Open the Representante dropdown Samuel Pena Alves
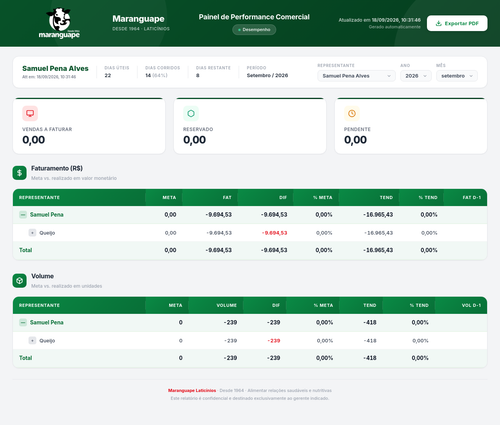Screen dimensions: 500x425 pos(356,76)
